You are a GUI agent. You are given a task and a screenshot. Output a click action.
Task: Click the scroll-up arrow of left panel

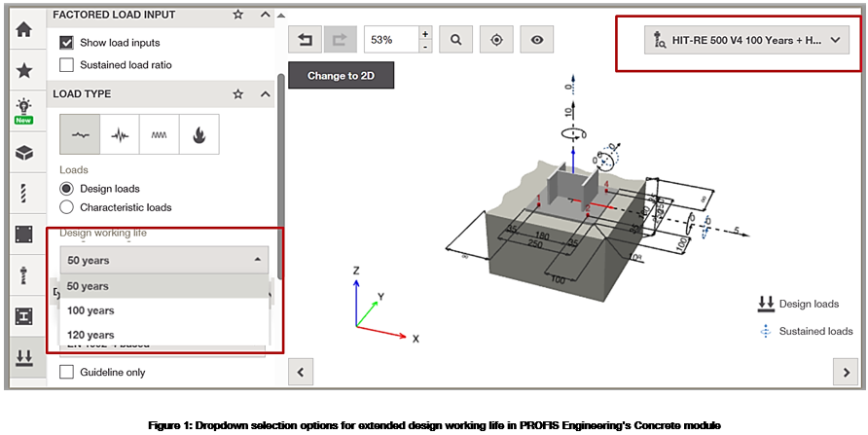point(280,15)
